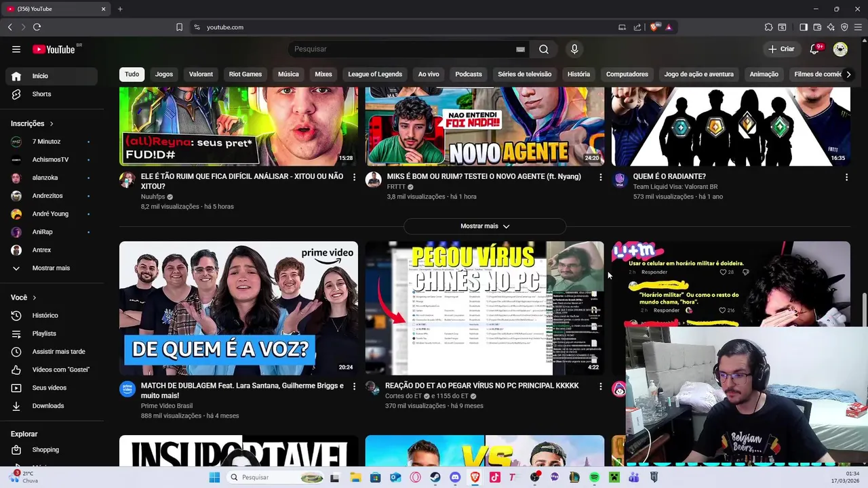Image resolution: width=868 pixels, height=488 pixels.
Task: Open the Nuuhfps channel link
Action: click(x=153, y=197)
